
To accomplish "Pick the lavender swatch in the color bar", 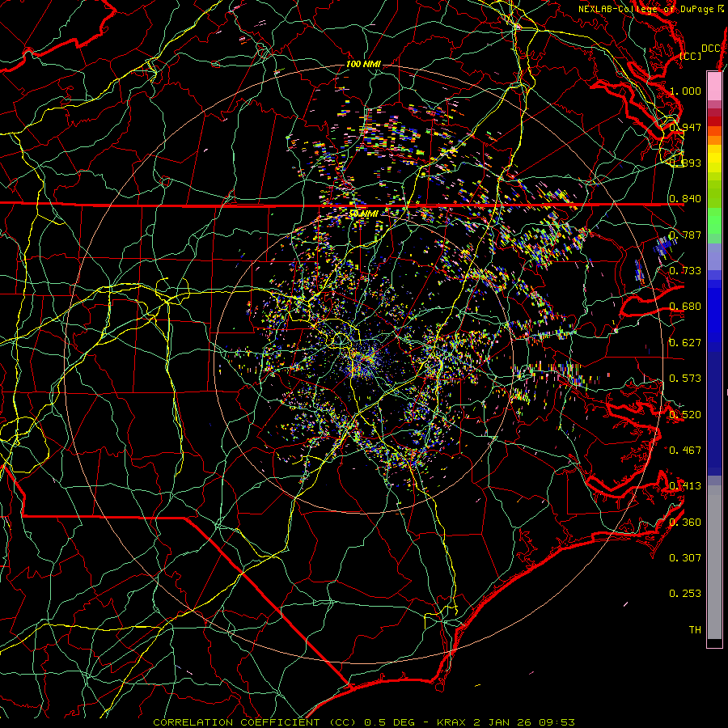I will click(x=714, y=256).
